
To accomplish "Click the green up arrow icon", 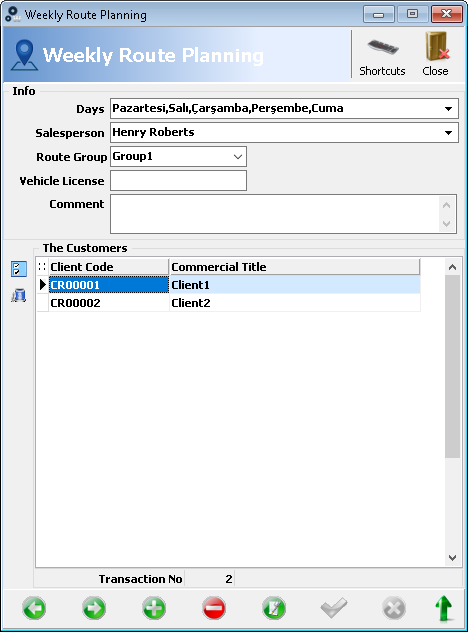I will point(443,608).
